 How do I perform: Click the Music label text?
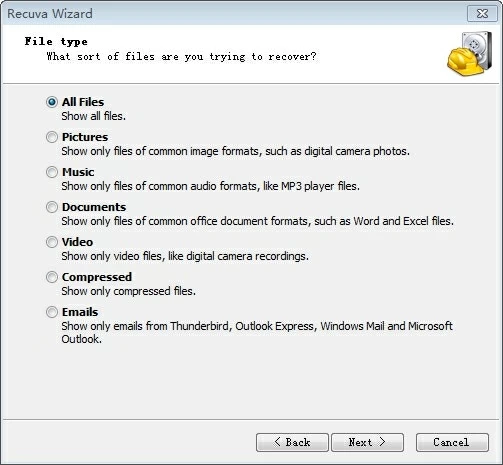(78, 172)
